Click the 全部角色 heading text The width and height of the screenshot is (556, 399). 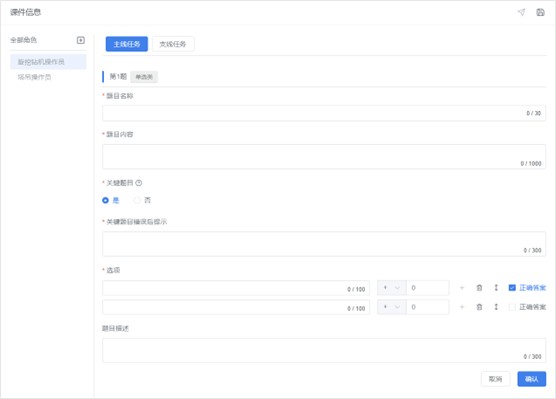point(23,40)
